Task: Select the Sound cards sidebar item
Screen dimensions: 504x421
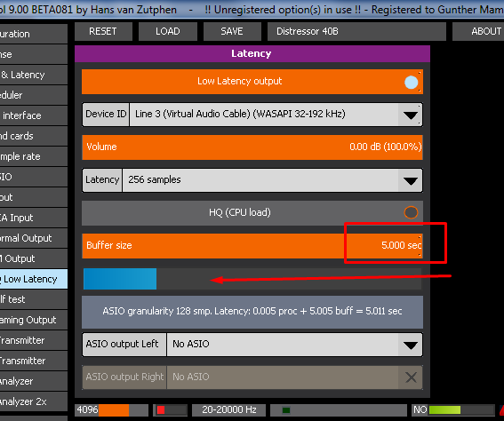Action: pos(34,136)
